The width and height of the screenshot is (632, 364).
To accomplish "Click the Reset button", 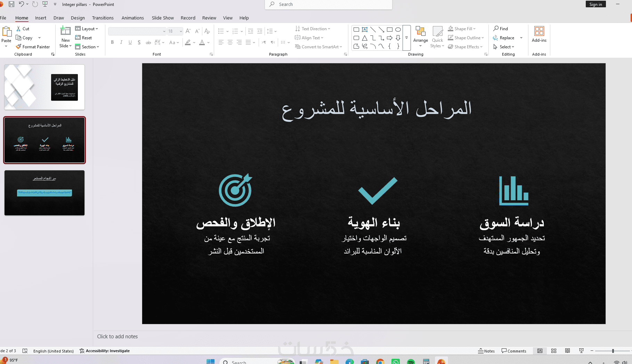I will pos(83,38).
